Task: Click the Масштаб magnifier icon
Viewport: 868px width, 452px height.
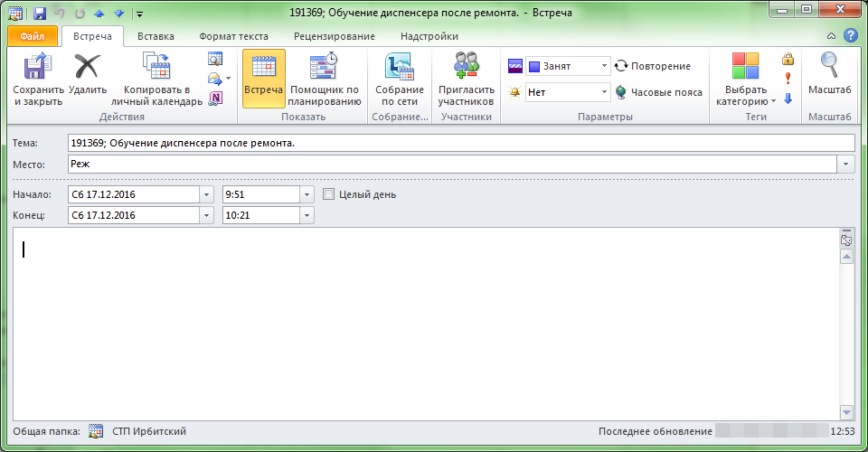Action: pyautogui.click(x=829, y=78)
